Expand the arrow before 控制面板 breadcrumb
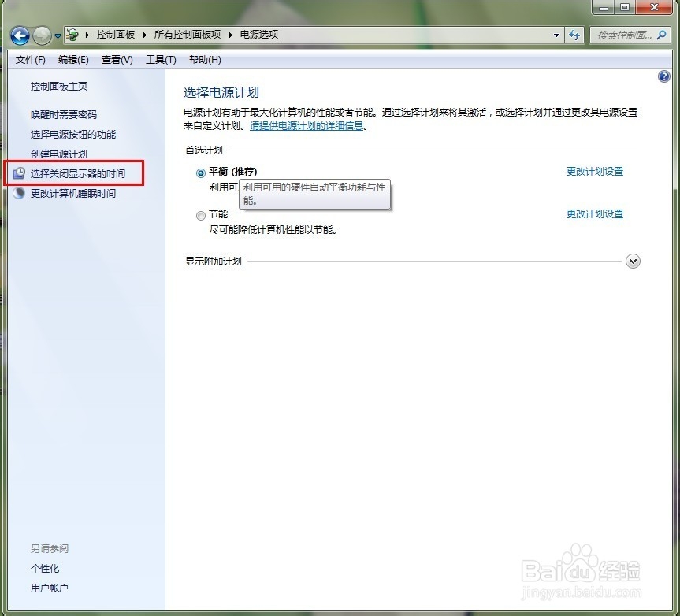This screenshot has width=680, height=616. [x=87, y=35]
